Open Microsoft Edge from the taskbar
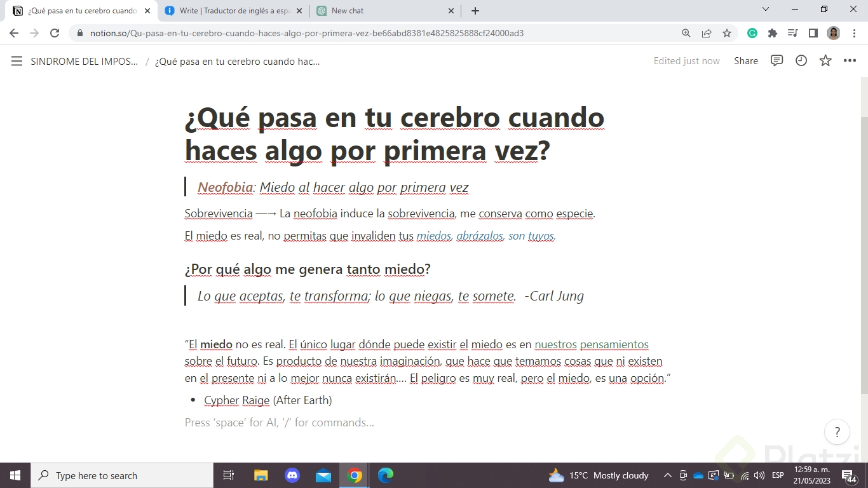The width and height of the screenshot is (868, 488). click(x=386, y=475)
